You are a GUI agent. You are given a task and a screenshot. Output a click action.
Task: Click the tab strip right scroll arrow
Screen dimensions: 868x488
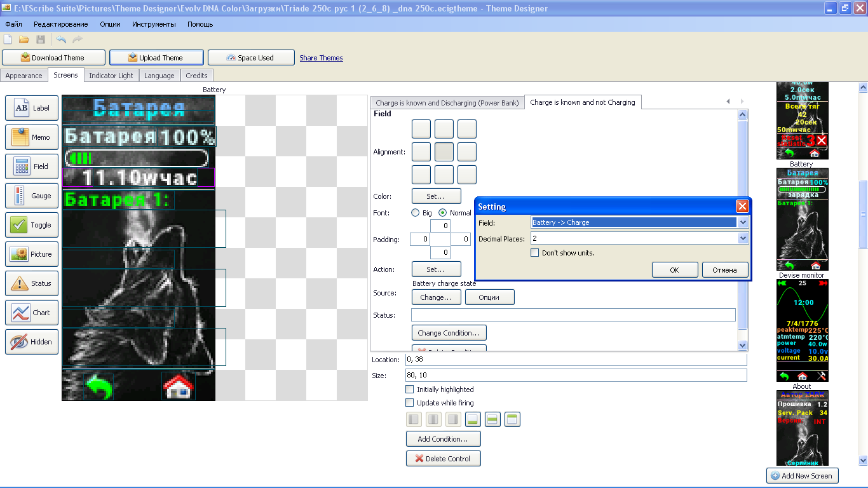742,102
